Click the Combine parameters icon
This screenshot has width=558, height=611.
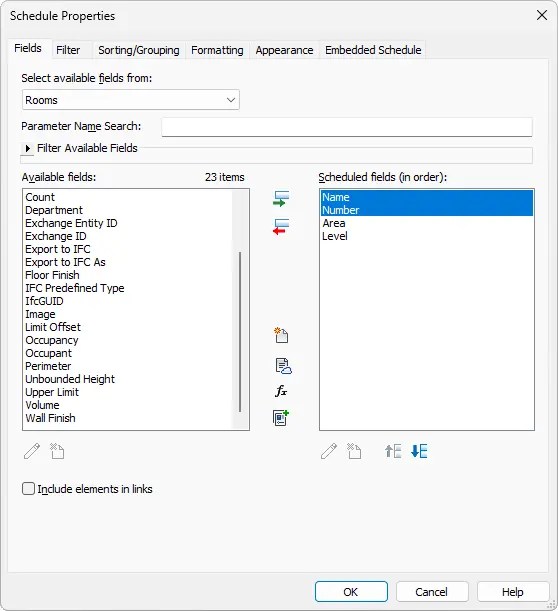281,418
